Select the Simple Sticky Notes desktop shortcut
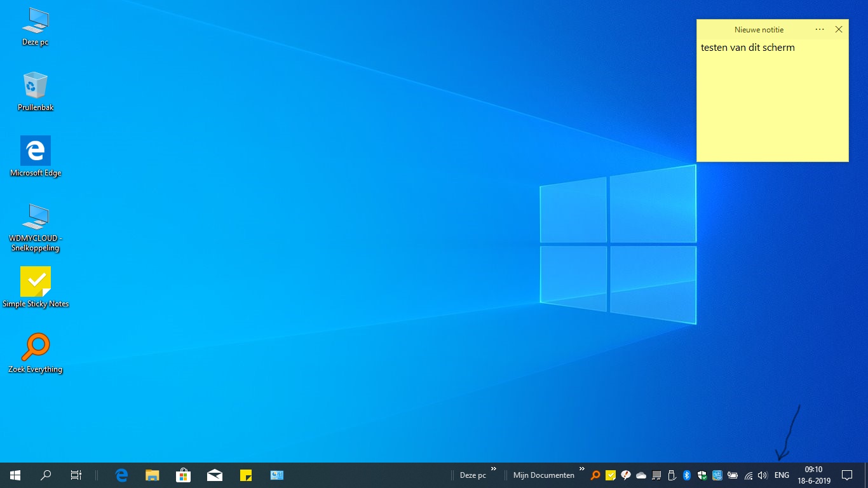This screenshot has width=868, height=488. [36, 283]
